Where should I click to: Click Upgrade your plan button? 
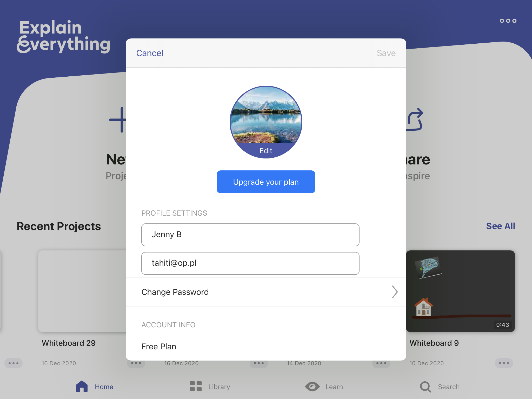(265, 182)
